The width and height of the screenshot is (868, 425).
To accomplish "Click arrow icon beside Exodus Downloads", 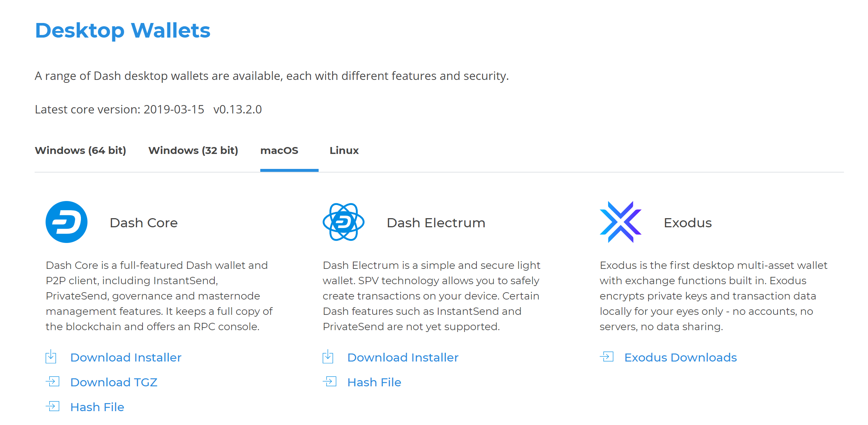I will coord(607,357).
